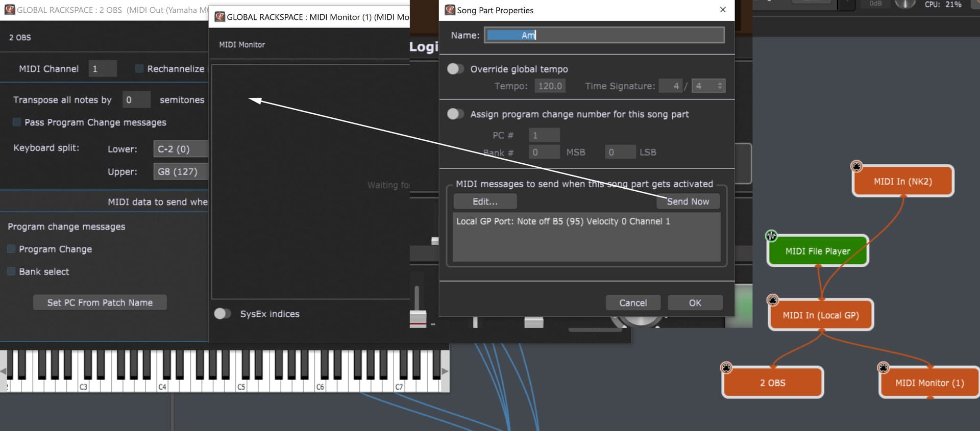Enable Override global tempo switch
This screenshot has height=431, width=980.
point(455,69)
